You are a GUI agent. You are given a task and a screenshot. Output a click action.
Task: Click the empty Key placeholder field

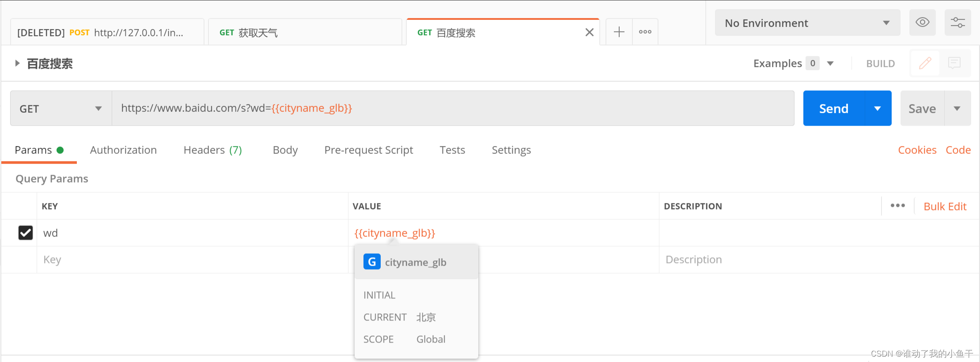[193, 259]
